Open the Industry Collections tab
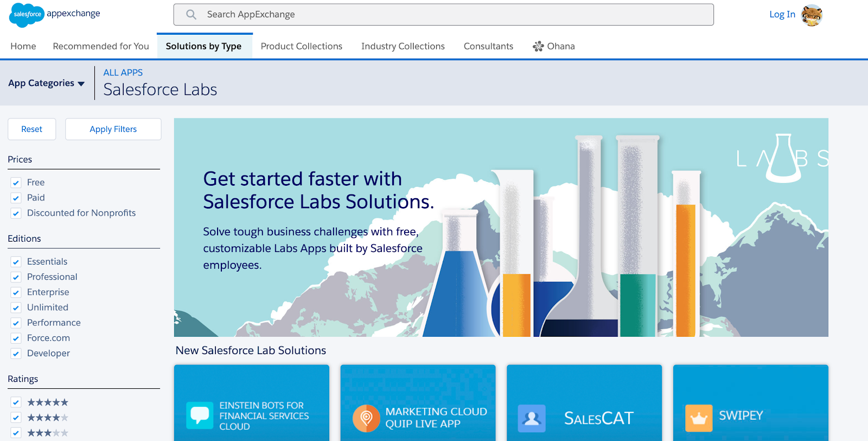The width and height of the screenshot is (868, 441). pyautogui.click(x=403, y=46)
